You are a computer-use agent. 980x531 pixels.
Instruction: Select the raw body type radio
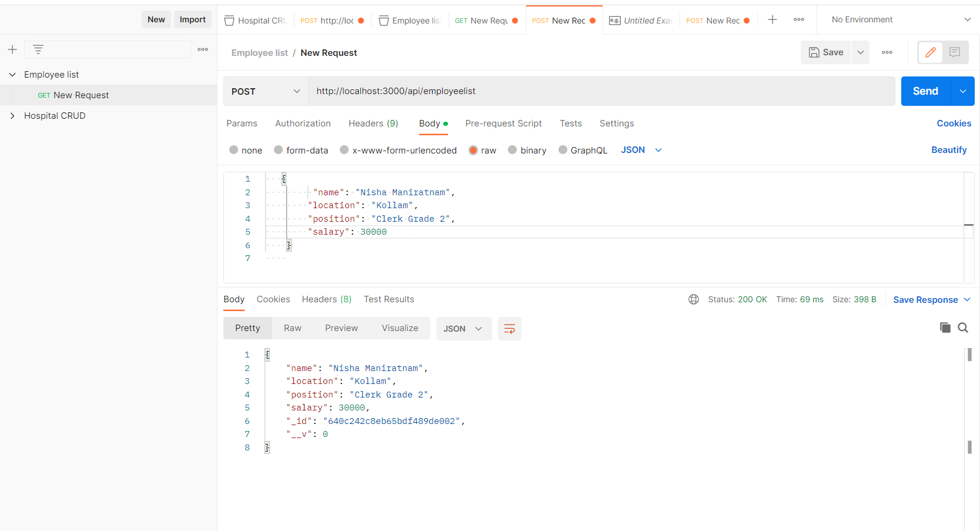pyautogui.click(x=474, y=150)
